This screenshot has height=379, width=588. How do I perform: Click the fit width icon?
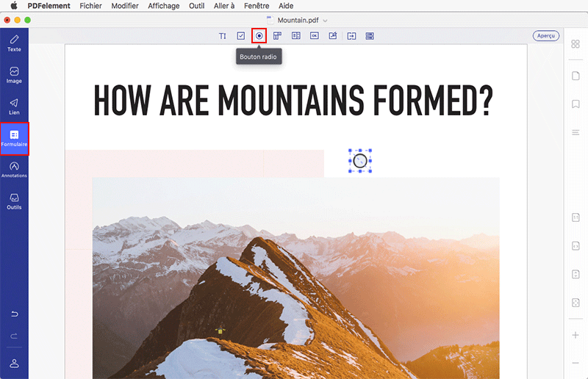click(576, 246)
